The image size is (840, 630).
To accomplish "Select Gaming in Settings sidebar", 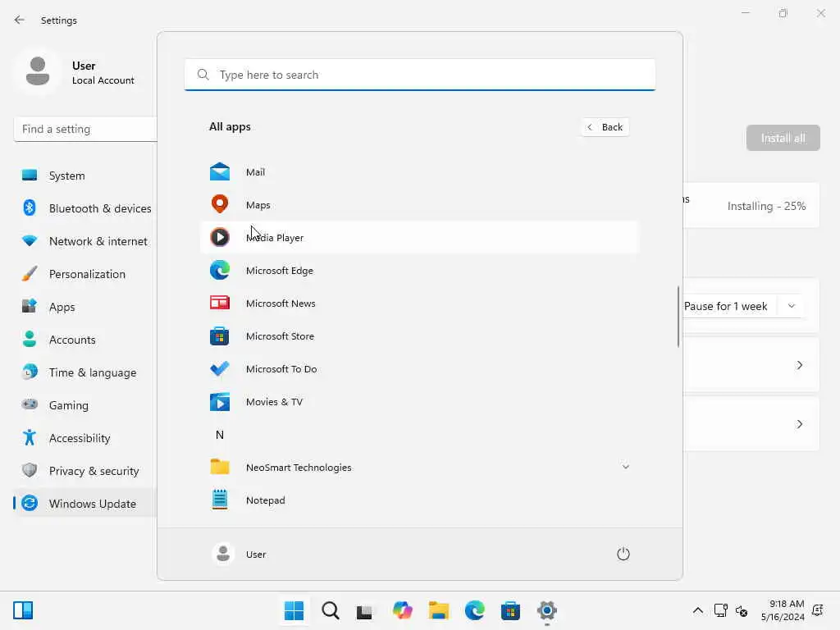I will (85, 405).
